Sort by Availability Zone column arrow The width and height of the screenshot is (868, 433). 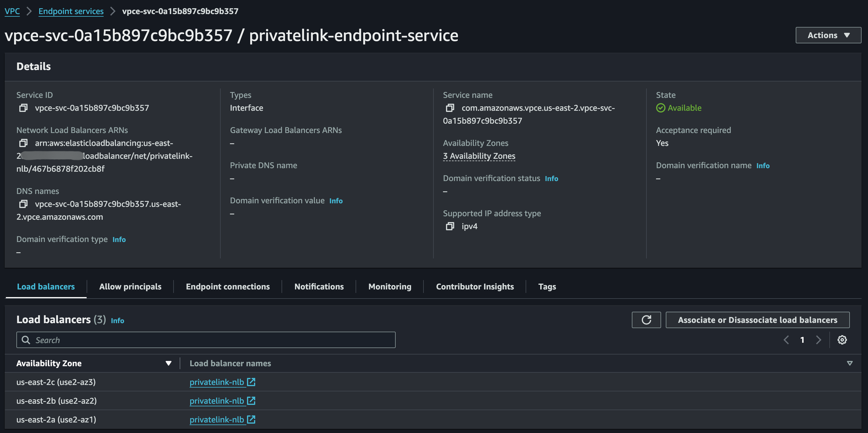pyautogui.click(x=169, y=363)
